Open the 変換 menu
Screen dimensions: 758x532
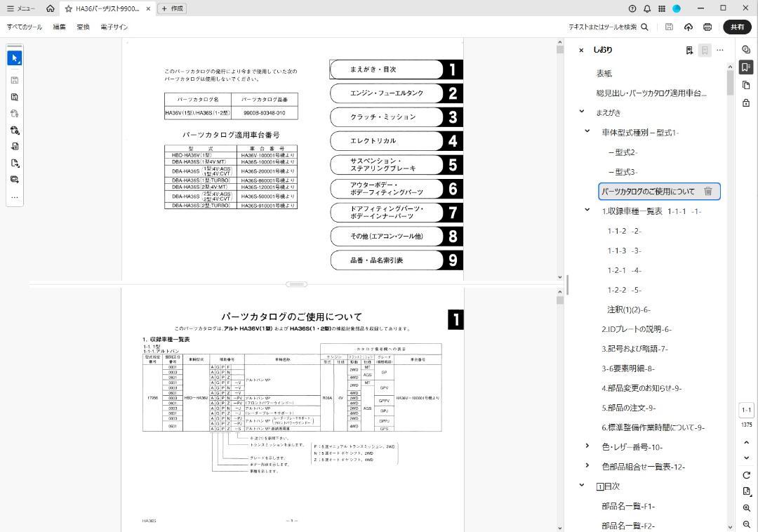pos(83,27)
